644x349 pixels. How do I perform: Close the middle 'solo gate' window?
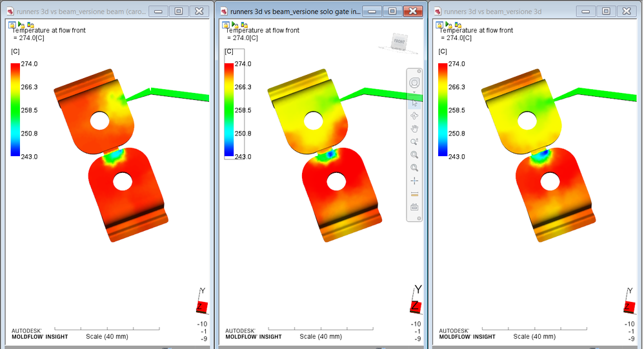[413, 12]
